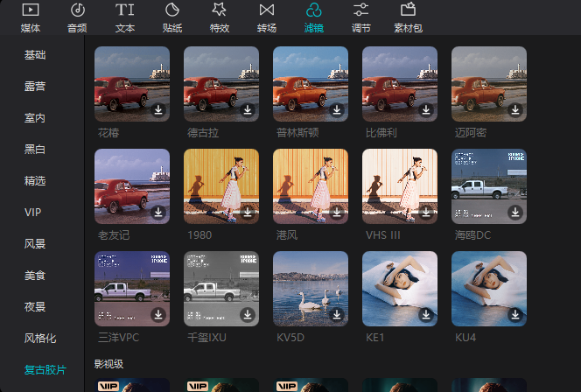Open the 贴纸 stickers icon
The height and width of the screenshot is (392, 581).
click(x=172, y=11)
